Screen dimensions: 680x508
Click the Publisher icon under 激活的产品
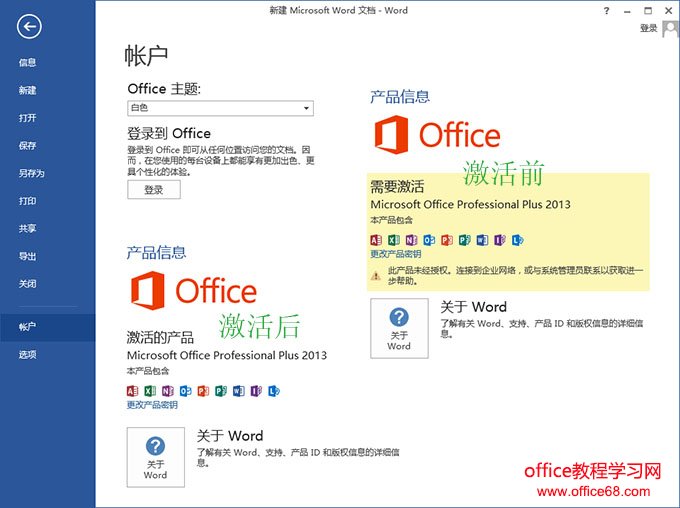click(221, 391)
